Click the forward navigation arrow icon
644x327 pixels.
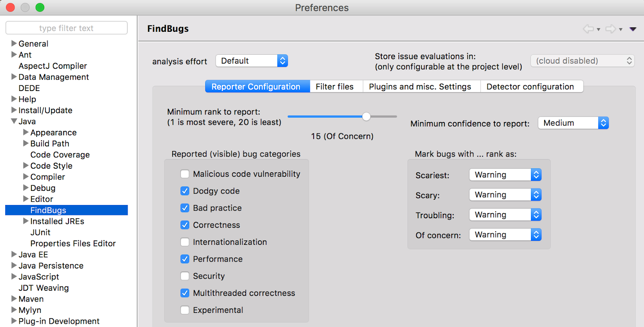611,29
